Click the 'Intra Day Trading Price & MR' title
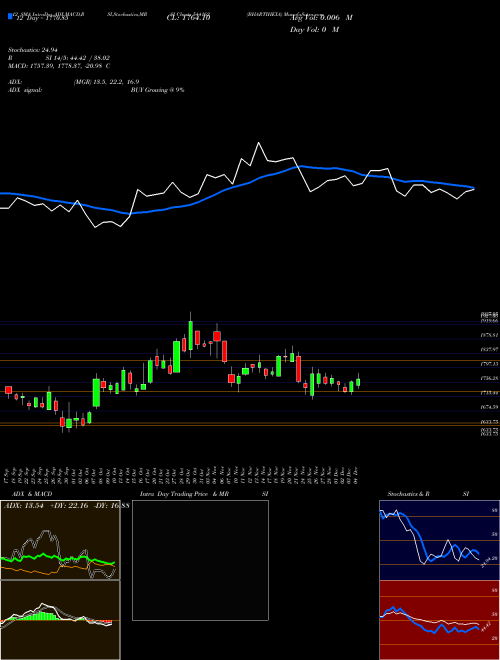Viewport: 500px width, 660px height. [x=184, y=494]
